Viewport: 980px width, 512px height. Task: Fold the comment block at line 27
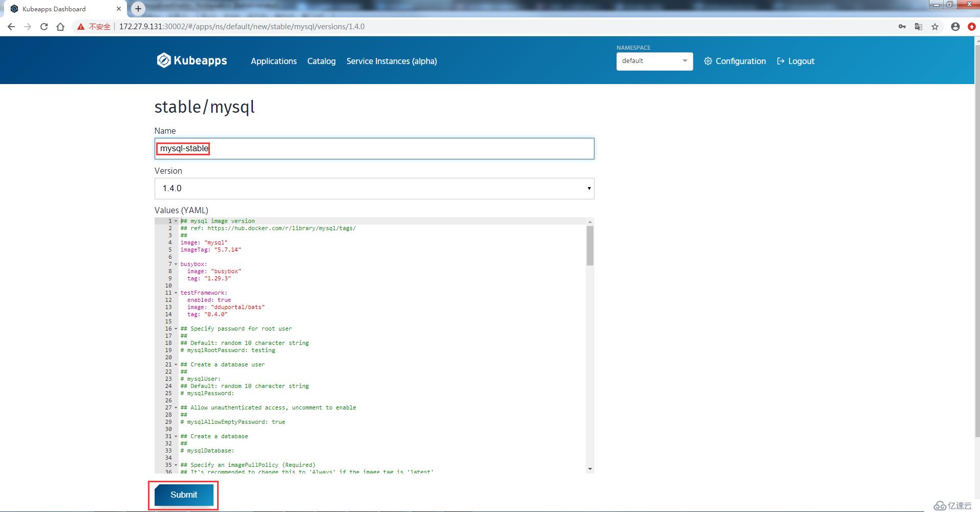(176, 408)
